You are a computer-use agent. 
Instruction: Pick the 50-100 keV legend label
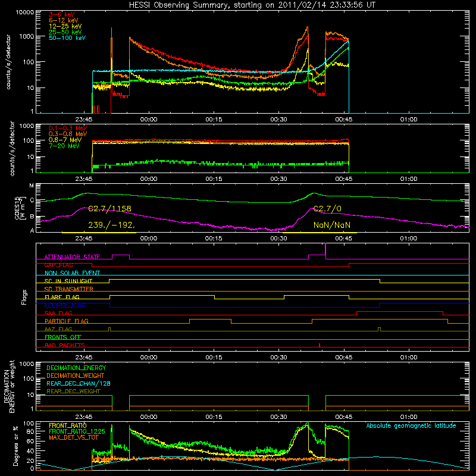pos(67,38)
